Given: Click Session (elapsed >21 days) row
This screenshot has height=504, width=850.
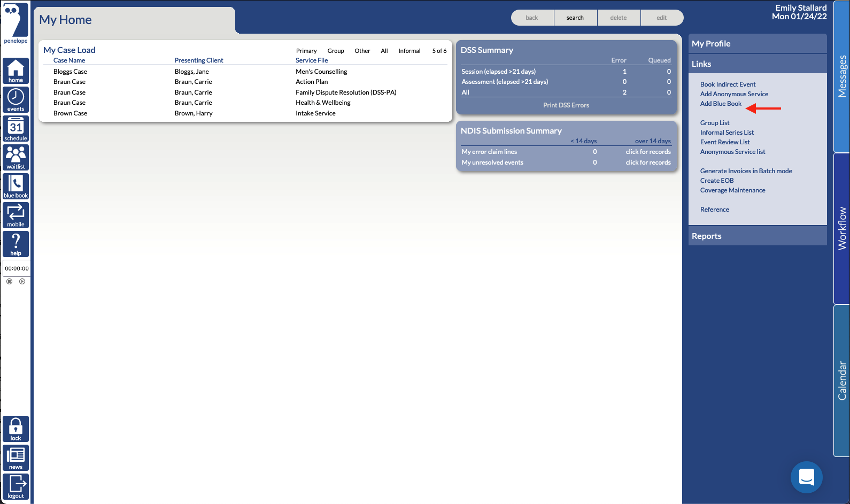Looking at the screenshot, I should (x=566, y=72).
